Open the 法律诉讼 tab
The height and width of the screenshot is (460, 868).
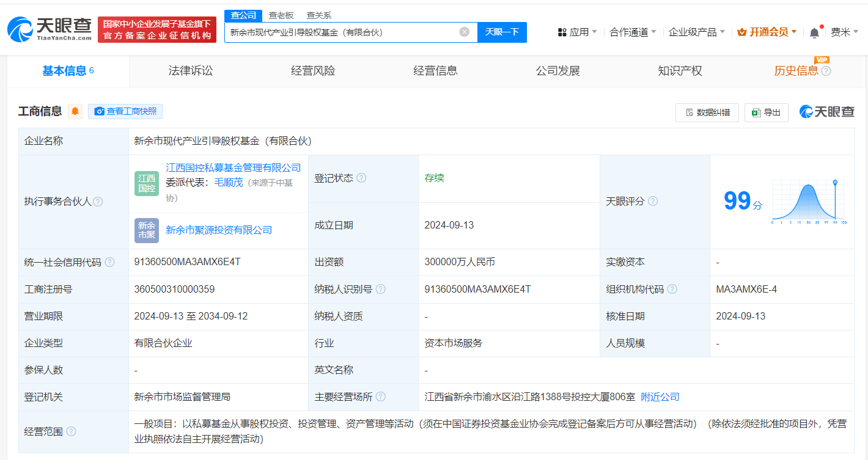pos(191,71)
